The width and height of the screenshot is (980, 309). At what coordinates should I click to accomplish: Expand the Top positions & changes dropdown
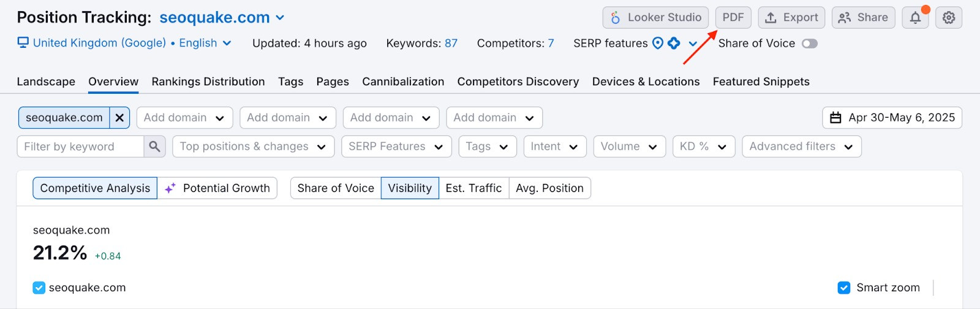[x=253, y=147]
